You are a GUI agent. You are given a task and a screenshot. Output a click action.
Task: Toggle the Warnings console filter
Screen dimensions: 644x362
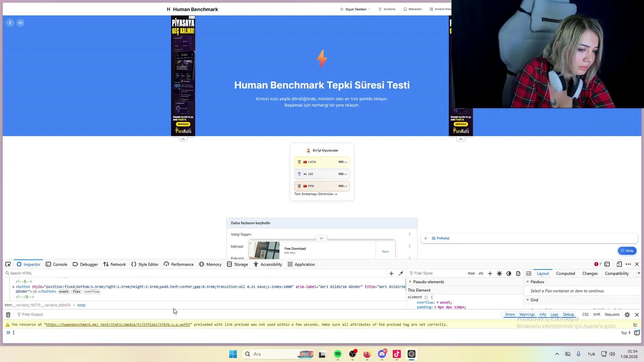[x=527, y=315]
